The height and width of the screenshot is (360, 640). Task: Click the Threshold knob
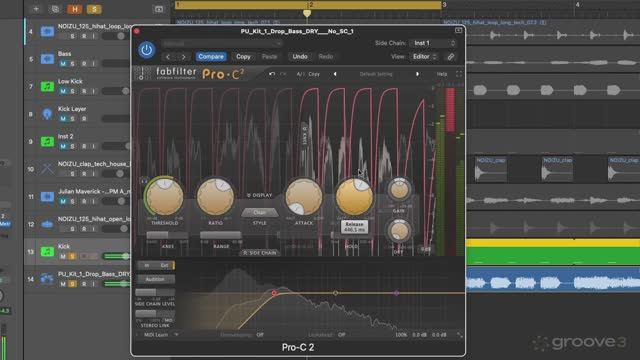click(165, 197)
